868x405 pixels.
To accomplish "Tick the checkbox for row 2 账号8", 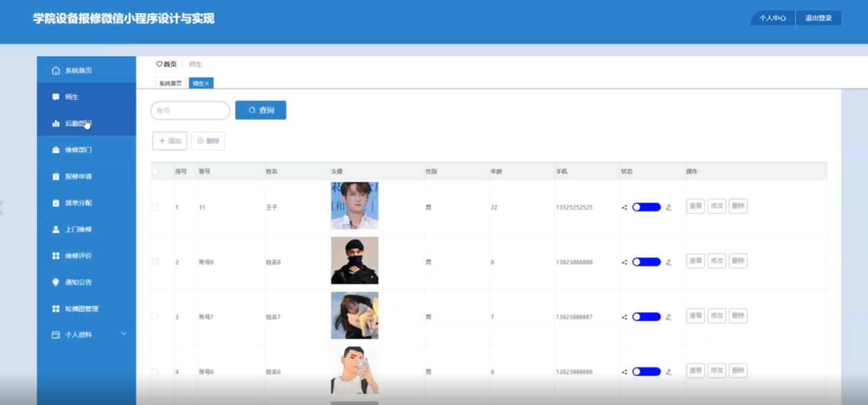I will point(155,262).
